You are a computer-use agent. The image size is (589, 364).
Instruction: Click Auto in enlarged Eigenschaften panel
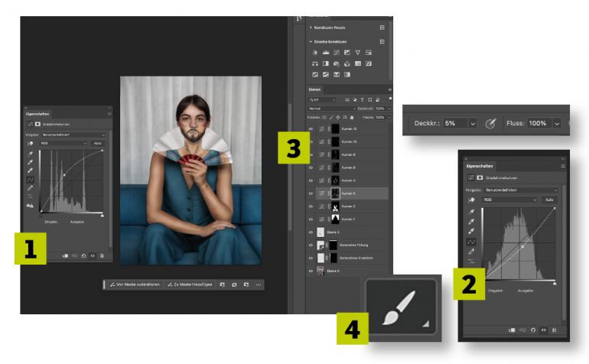tap(549, 200)
